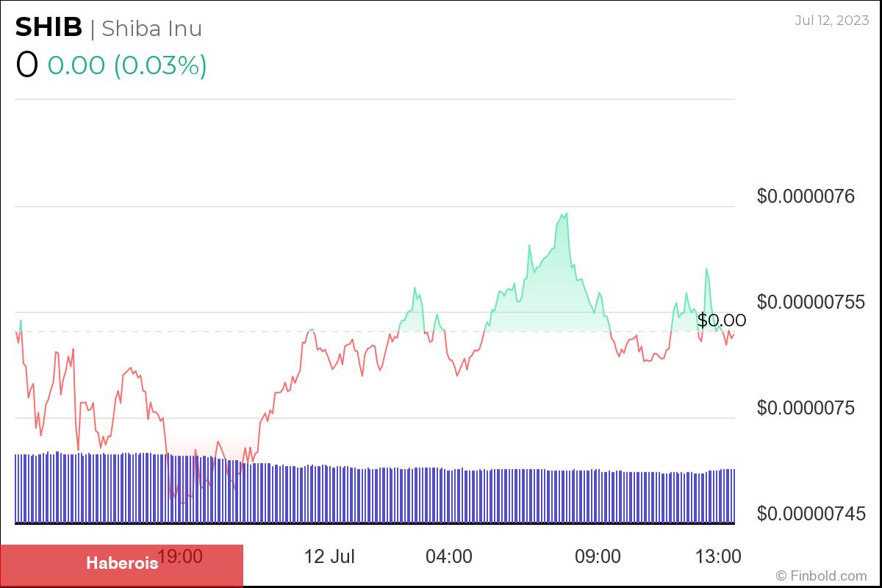Click the 09:00 time axis label

click(598, 556)
